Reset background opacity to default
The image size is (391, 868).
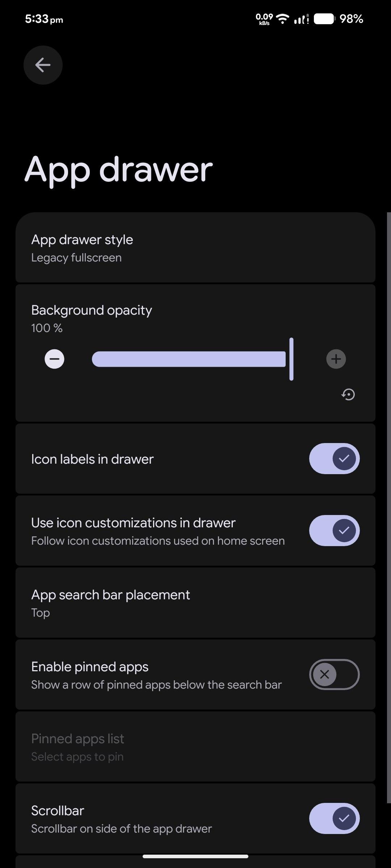click(348, 394)
